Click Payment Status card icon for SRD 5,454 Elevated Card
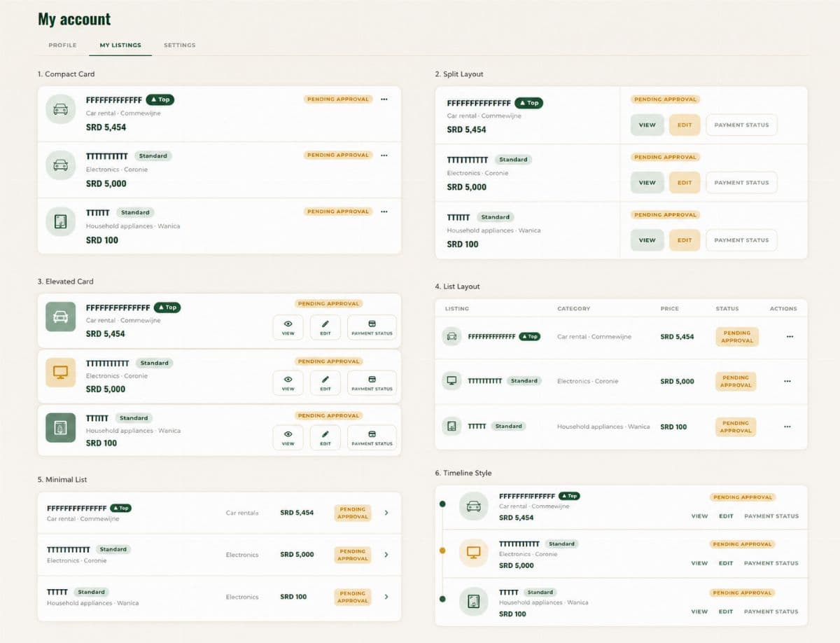Image resolution: width=840 pixels, height=643 pixels. click(x=372, y=324)
